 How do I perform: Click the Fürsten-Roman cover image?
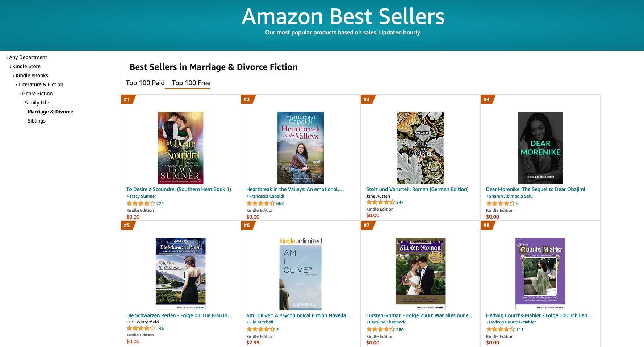point(420,274)
